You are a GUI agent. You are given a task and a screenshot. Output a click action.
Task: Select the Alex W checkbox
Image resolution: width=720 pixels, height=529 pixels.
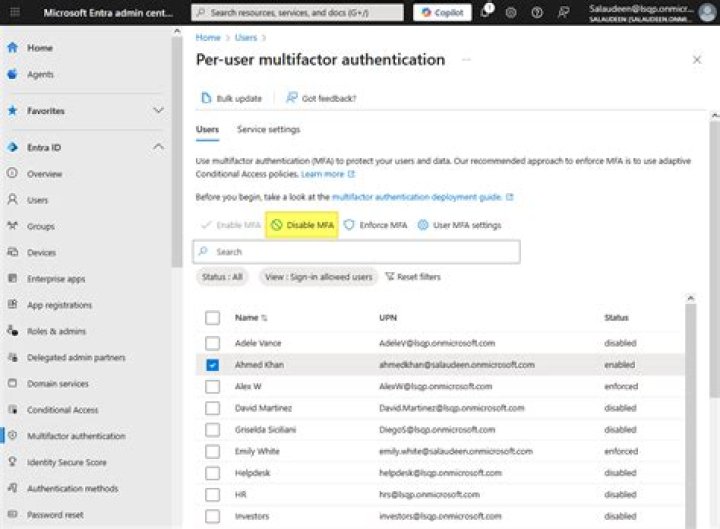point(213,386)
